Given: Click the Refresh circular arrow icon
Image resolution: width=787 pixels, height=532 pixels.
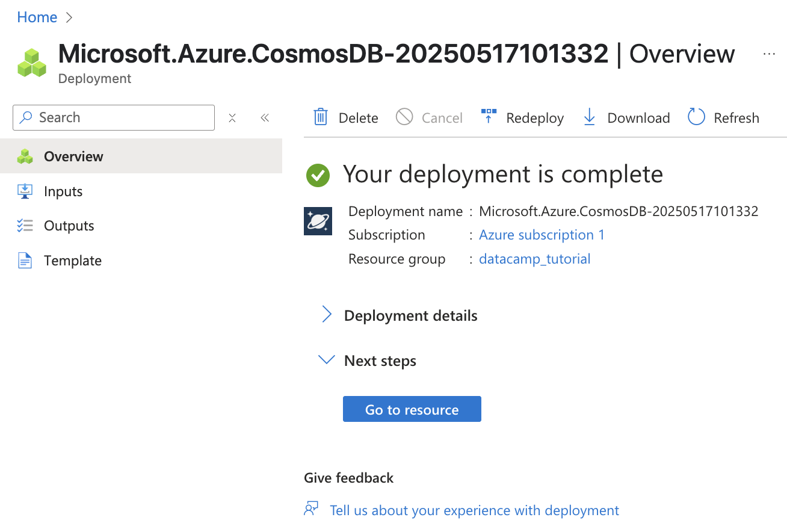Looking at the screenshot, I should pyautogui.click(x=696, y=117).
